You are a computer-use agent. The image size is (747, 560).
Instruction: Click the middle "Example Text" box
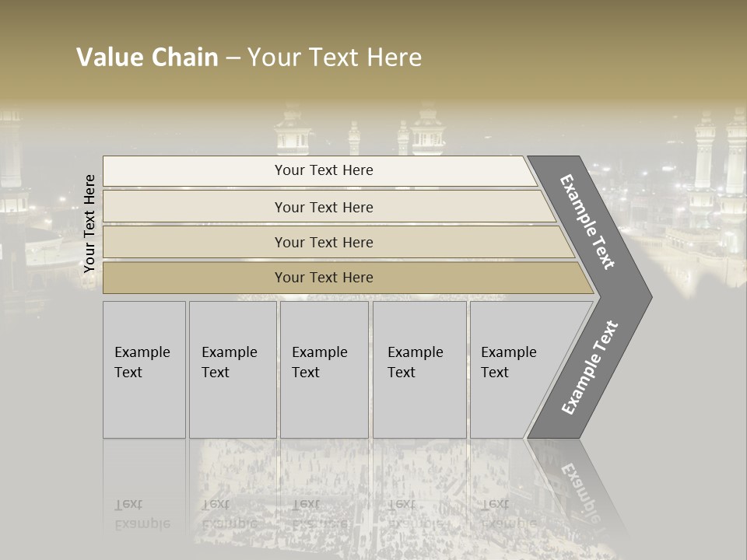(324, 369)
